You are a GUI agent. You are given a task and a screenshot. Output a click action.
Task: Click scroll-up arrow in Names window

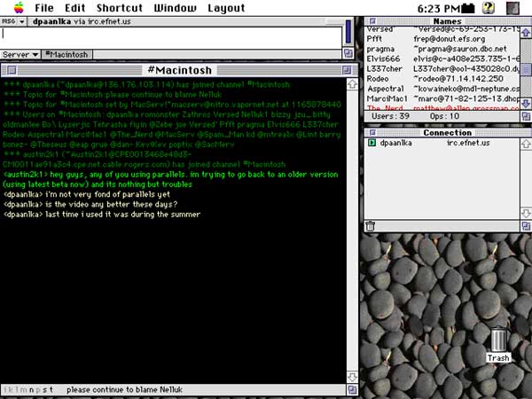point(526,33)
